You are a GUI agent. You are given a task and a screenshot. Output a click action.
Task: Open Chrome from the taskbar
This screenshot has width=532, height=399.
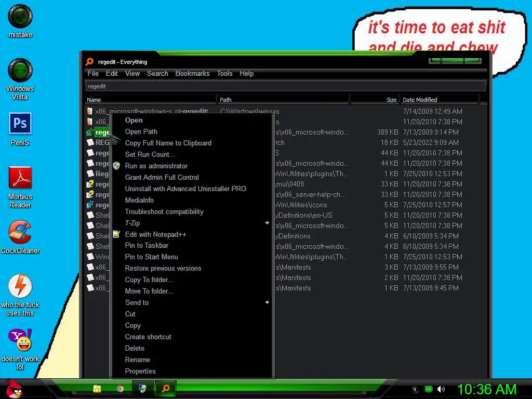pos(120,389)
